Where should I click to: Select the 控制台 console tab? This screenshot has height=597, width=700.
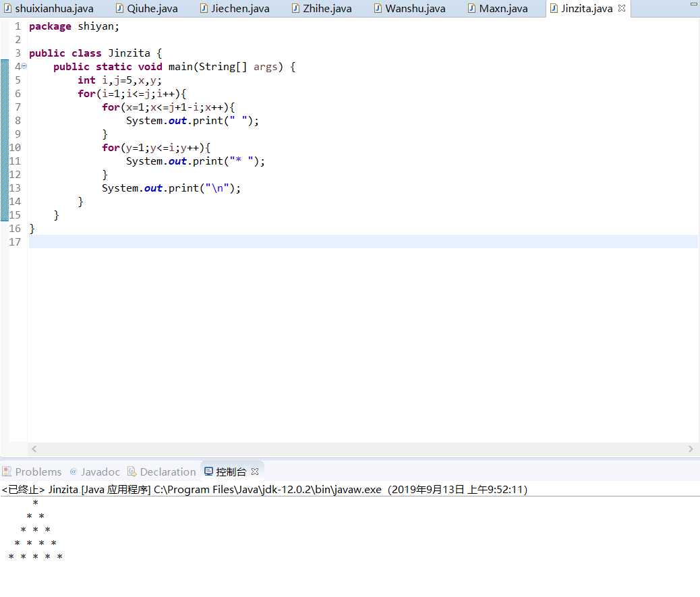(x=231, y=472)
